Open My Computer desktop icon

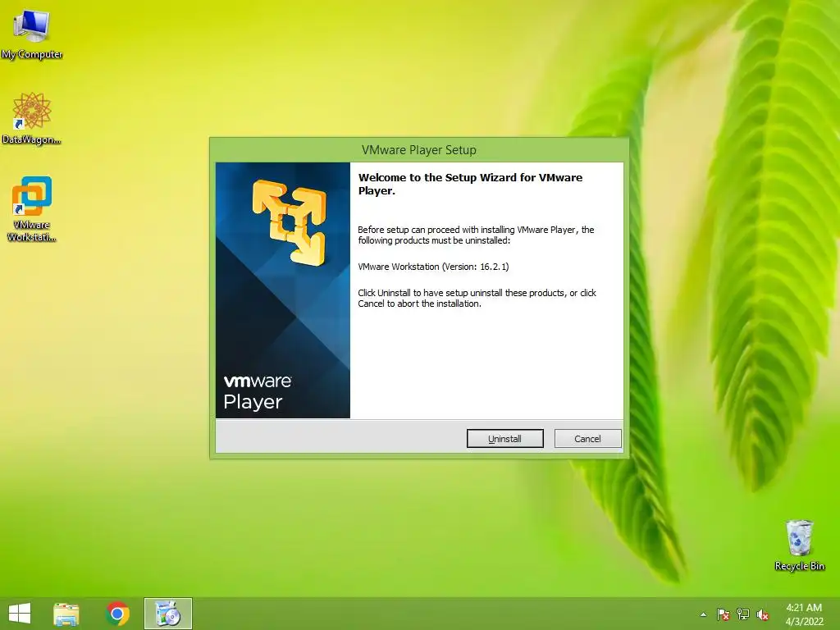pyautogui.click(x=32, y=34)
